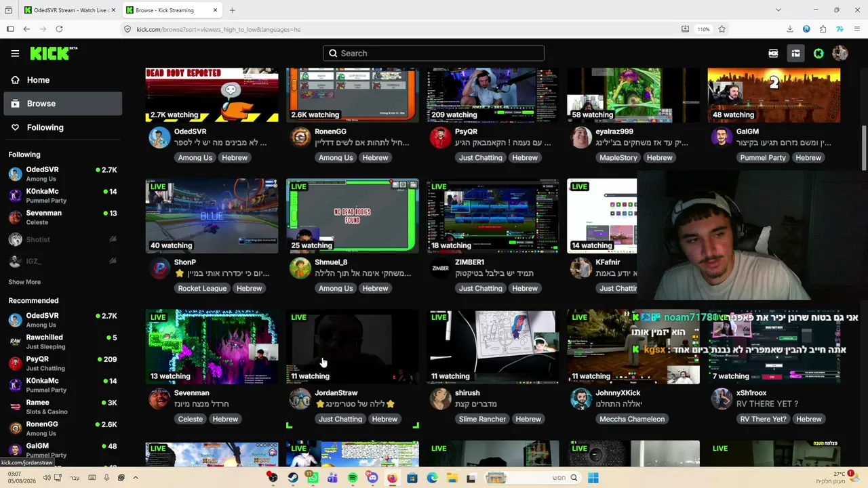Click the Celeste tag under Sevenman stream
The image size is (868, 488).
coord(191,420)
